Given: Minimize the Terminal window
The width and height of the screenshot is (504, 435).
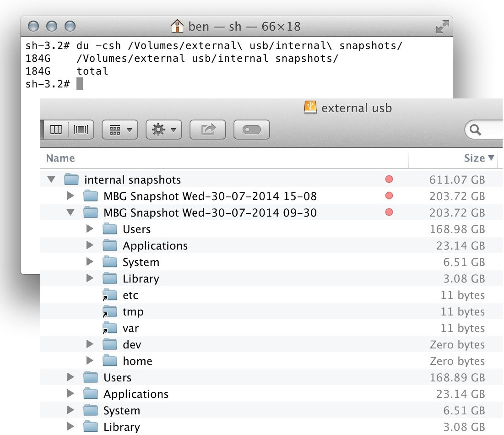Looking at the screenshot, I should (x=52, y=26).
